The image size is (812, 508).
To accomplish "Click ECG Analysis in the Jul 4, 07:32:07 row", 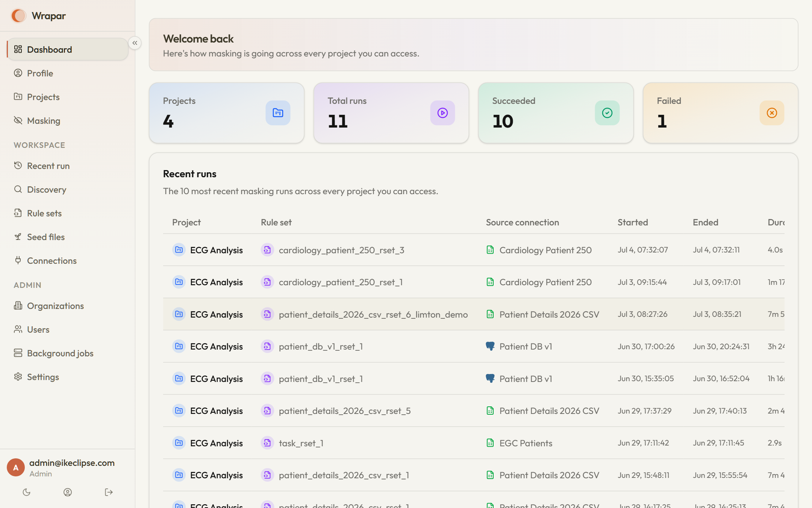I will coord(216,250).
